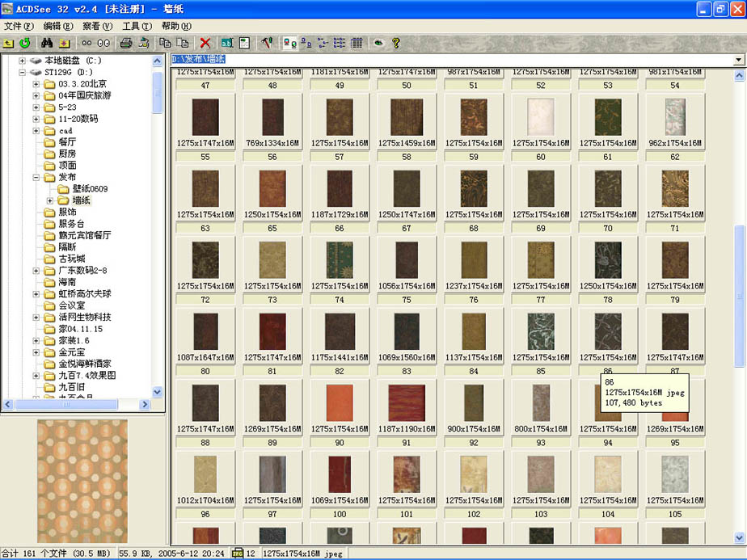Click the thumbnail pane vertical scrollbar thumb

pos(739,296)
